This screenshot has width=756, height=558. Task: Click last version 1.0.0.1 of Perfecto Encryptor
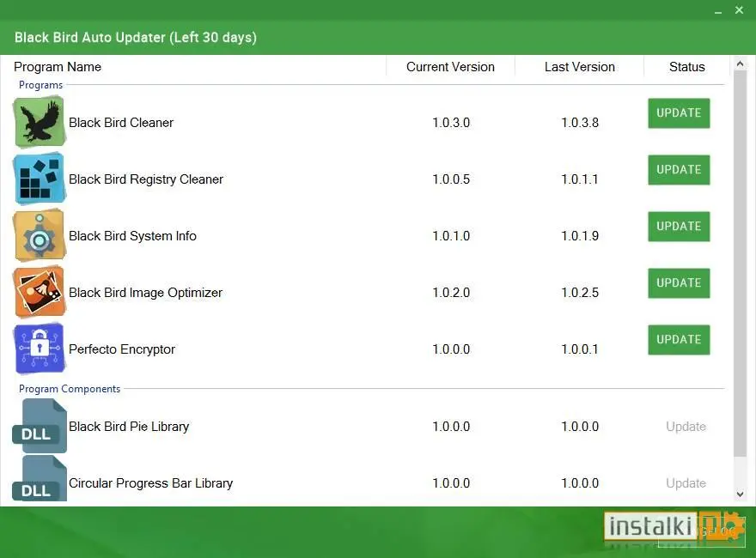pos(580,349)
